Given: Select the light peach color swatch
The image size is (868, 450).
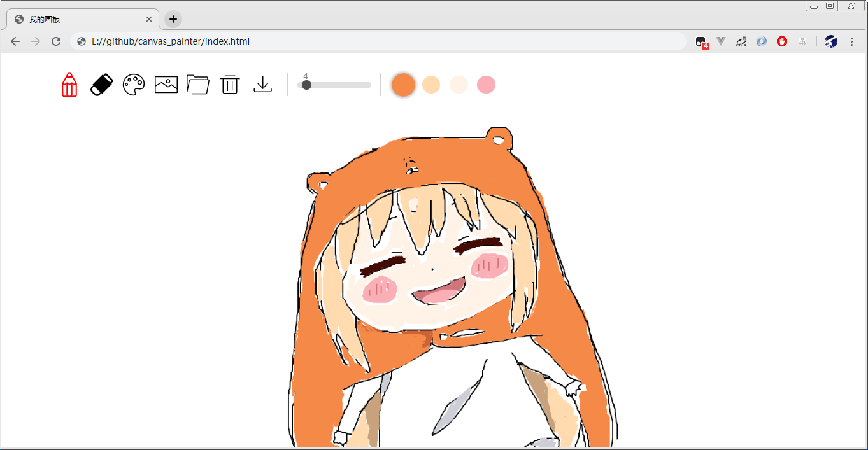Looking at the screenshot, I should tap(431, 84).
